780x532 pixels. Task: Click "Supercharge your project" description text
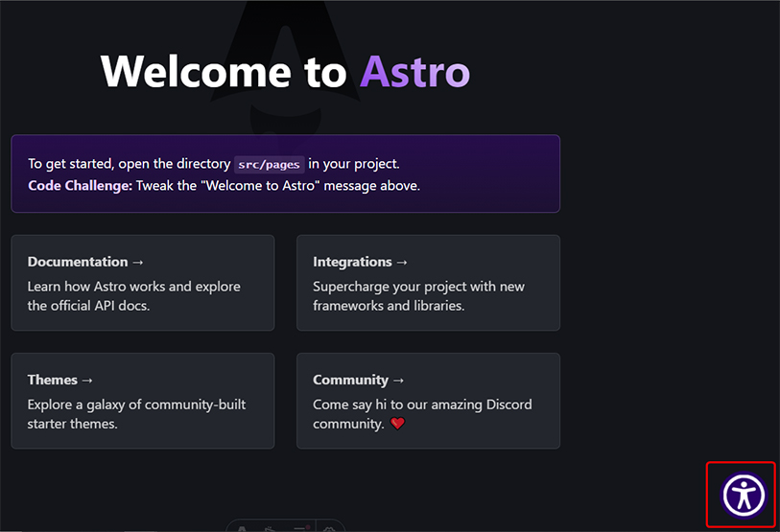coord(418,287)
